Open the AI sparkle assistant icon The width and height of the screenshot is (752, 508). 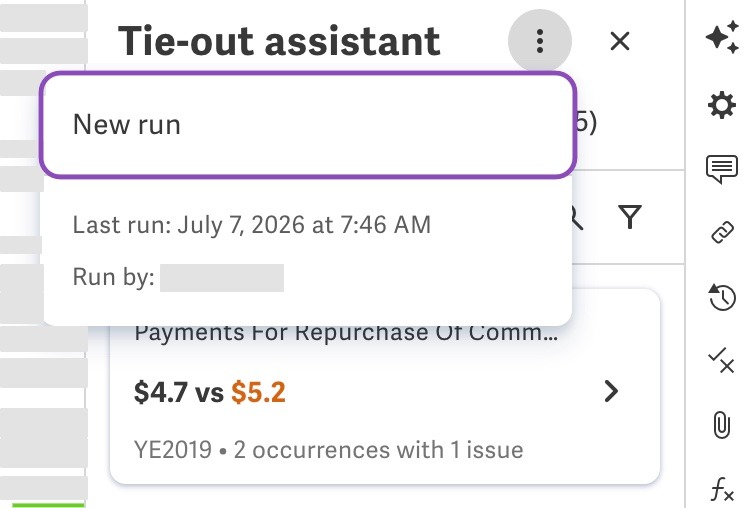click(x=722, y=37)
